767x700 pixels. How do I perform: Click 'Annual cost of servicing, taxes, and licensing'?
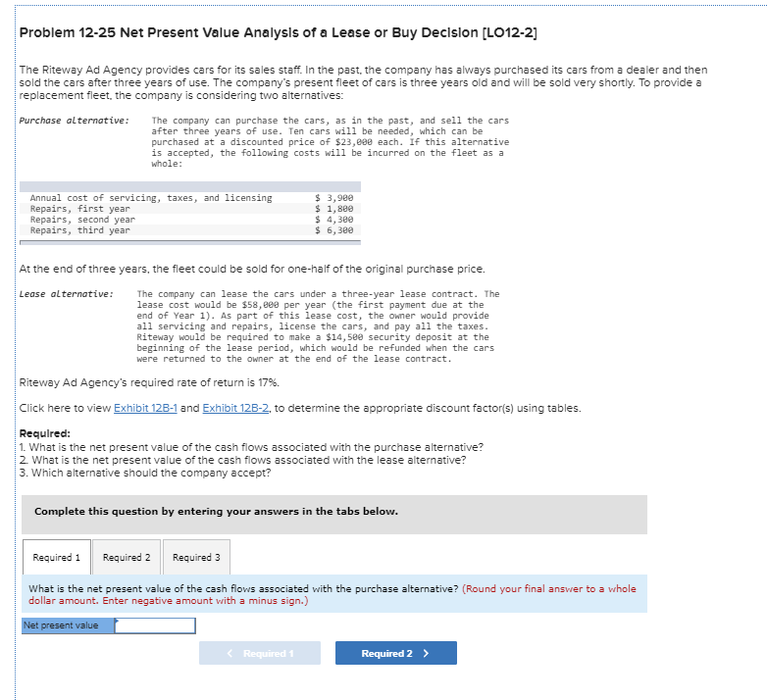(x=151, y=198)
